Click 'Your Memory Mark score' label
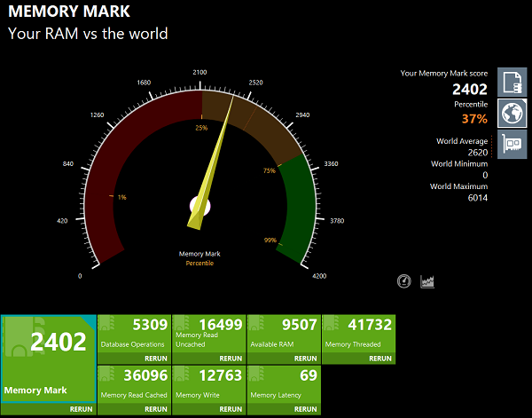Image resolution: width=532 pixels, height=418 pixels. click(x=444, y=74)
